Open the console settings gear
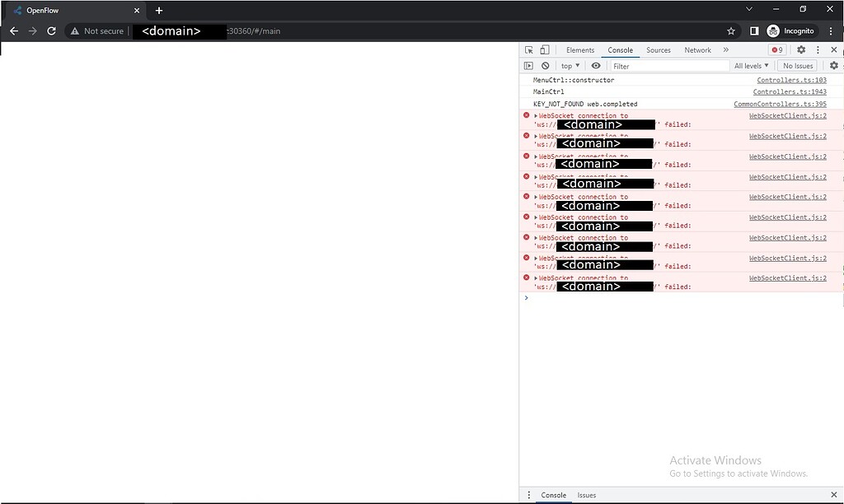The image size is (844, 504). [834, 65]
